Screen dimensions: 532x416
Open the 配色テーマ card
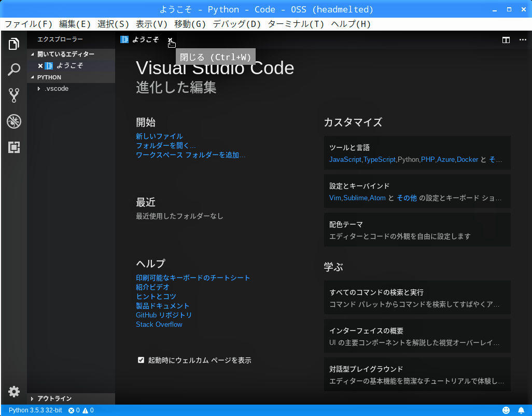417,229
